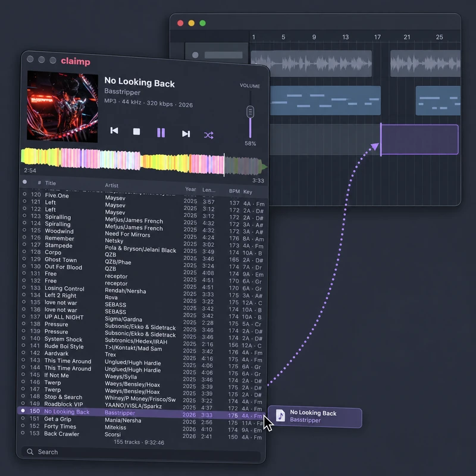Viewport: 476px width, 476px height.
Task: Click the volume slider handle
Action: point(250,112)
